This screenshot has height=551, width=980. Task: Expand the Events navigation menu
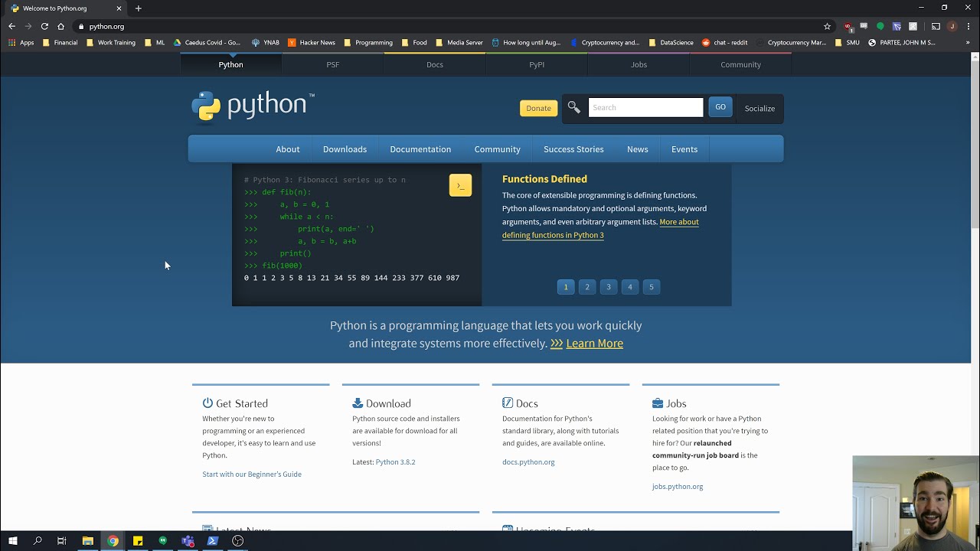click(x=684, y=149)
